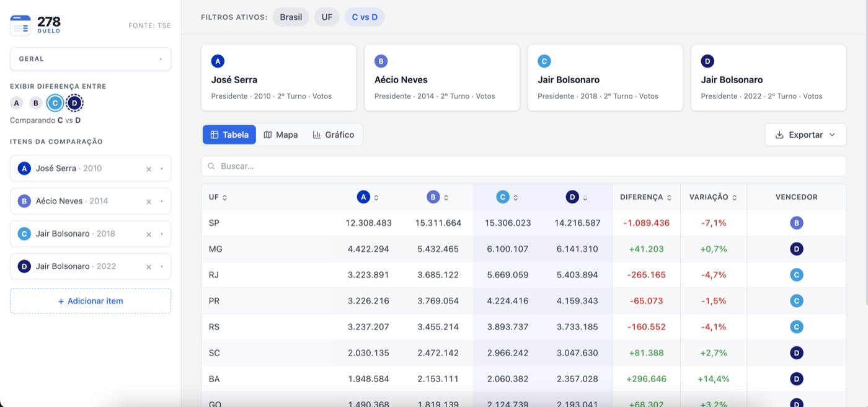
Task: Click the Brasil active filter chip
Action: (x=291, y=17)
